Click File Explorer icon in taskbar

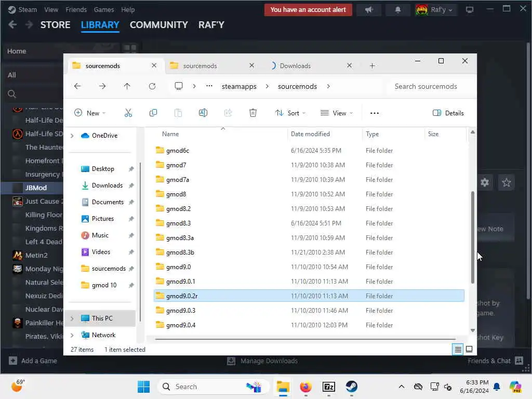pos(283,387)
